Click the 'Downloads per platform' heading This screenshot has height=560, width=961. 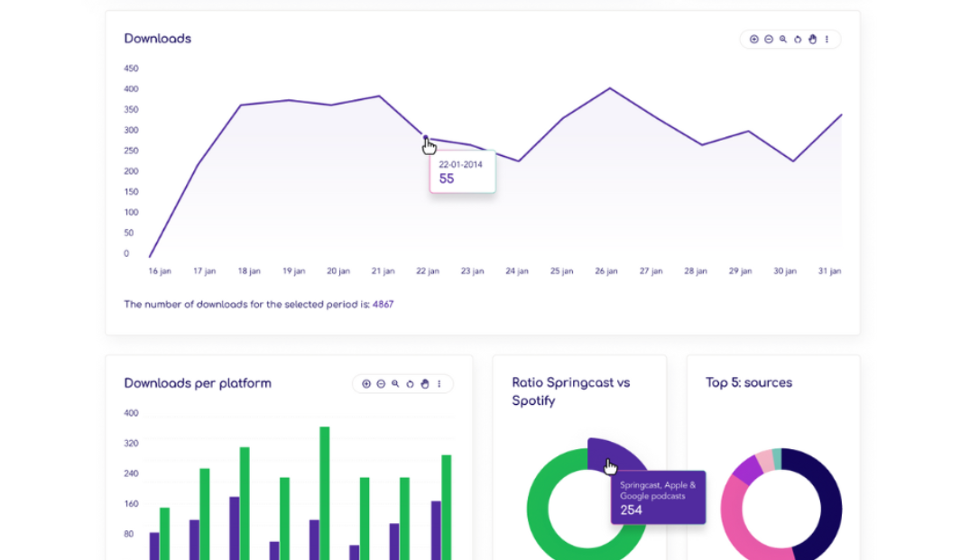pyautogui.click(x=198, y=383)
